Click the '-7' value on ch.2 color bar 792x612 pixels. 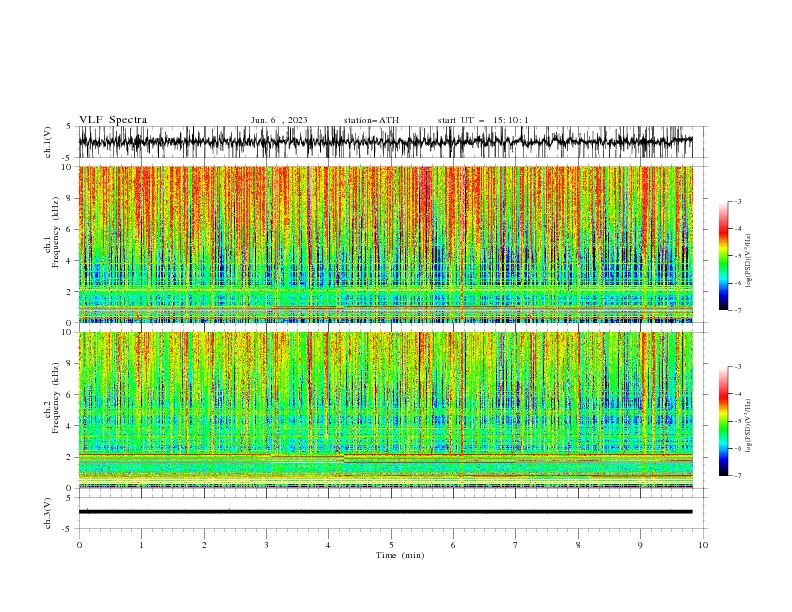(x=737, y=476)
